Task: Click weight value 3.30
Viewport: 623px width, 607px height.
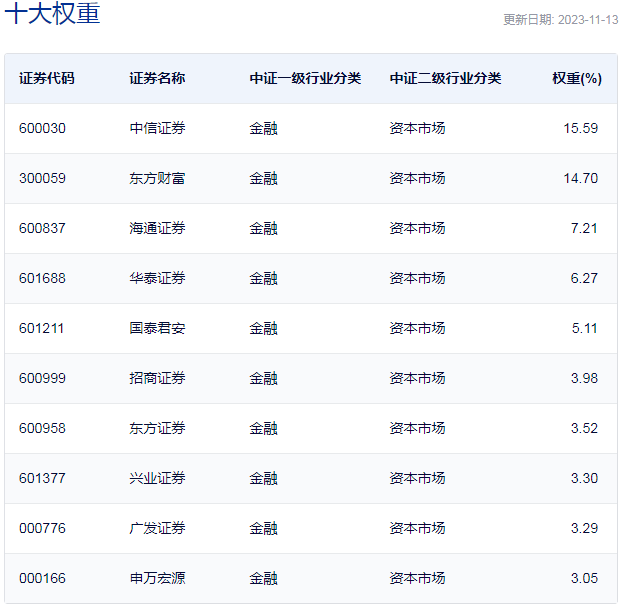Action: pos(584,479)
